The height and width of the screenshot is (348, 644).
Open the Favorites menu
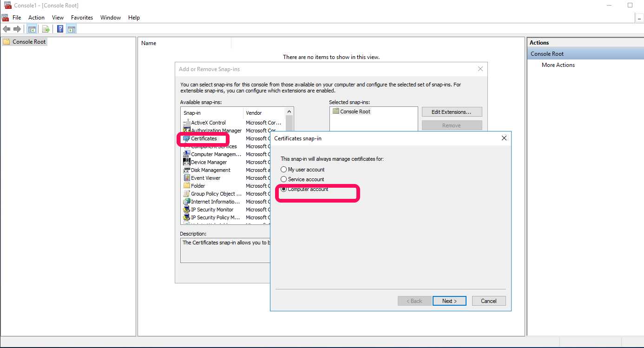(82, 18)
